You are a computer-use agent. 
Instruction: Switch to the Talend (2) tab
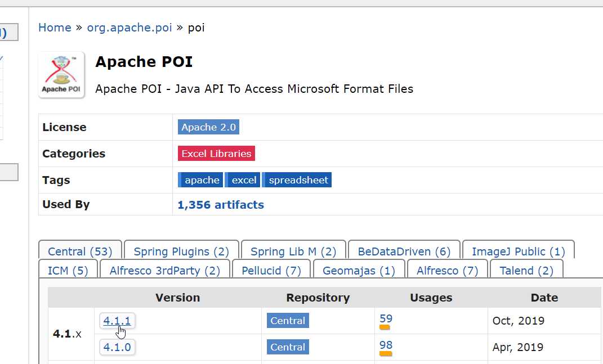(526, 271)
